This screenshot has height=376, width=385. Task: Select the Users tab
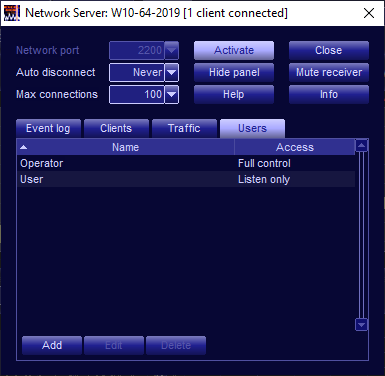click(252, 129)
